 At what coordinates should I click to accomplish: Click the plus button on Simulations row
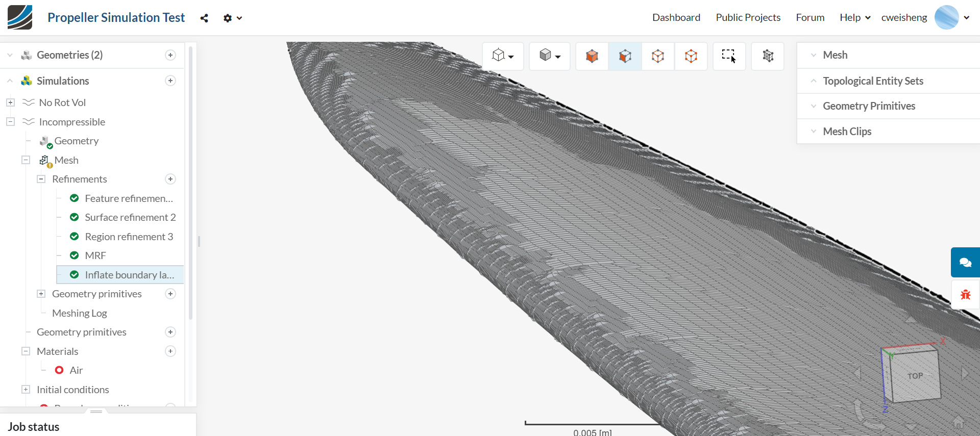pyautogui.click(x=170, y=81)
